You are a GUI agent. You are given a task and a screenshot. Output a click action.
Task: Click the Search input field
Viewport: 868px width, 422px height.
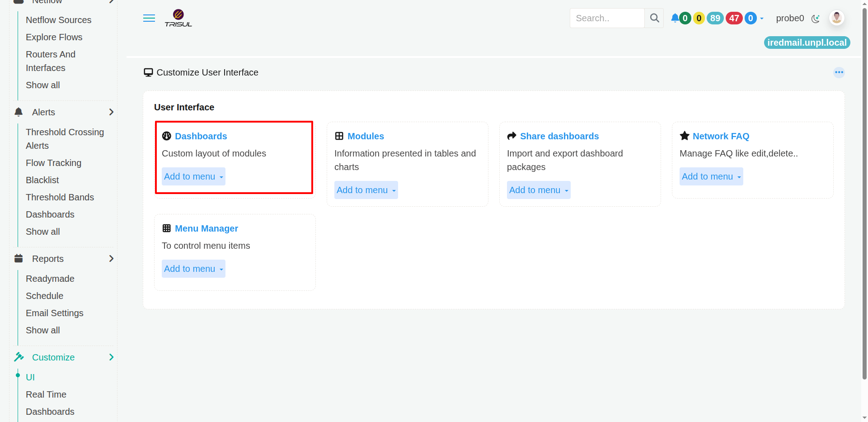click(x=607, y=18)
